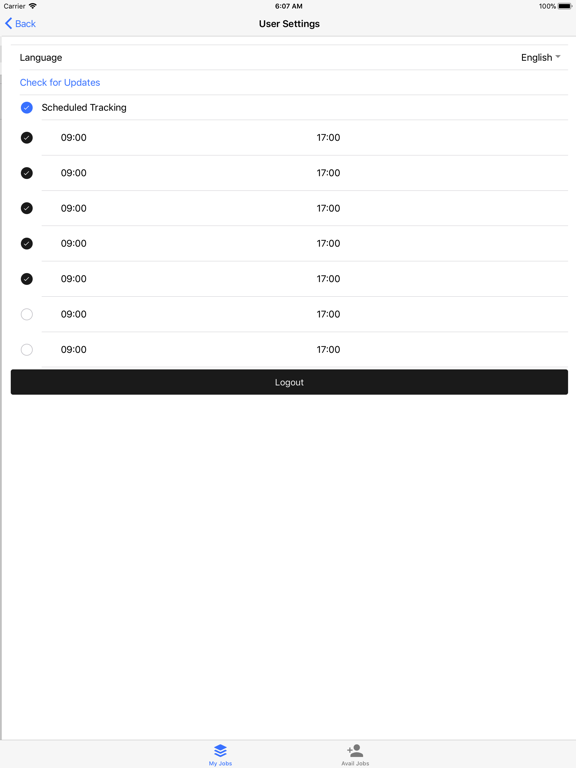Enable the sixth schedule row checkbox
The image size is (576, 768).
27,314
